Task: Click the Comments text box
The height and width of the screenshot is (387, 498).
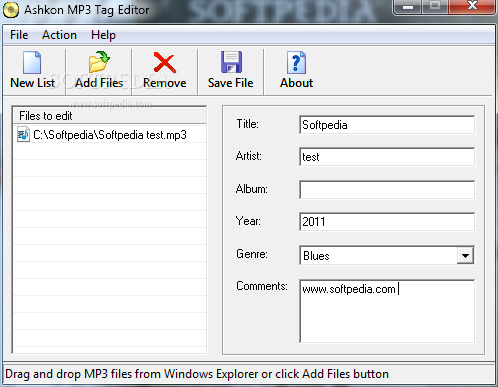Action: pyautogui.click(x=387, y=311)
